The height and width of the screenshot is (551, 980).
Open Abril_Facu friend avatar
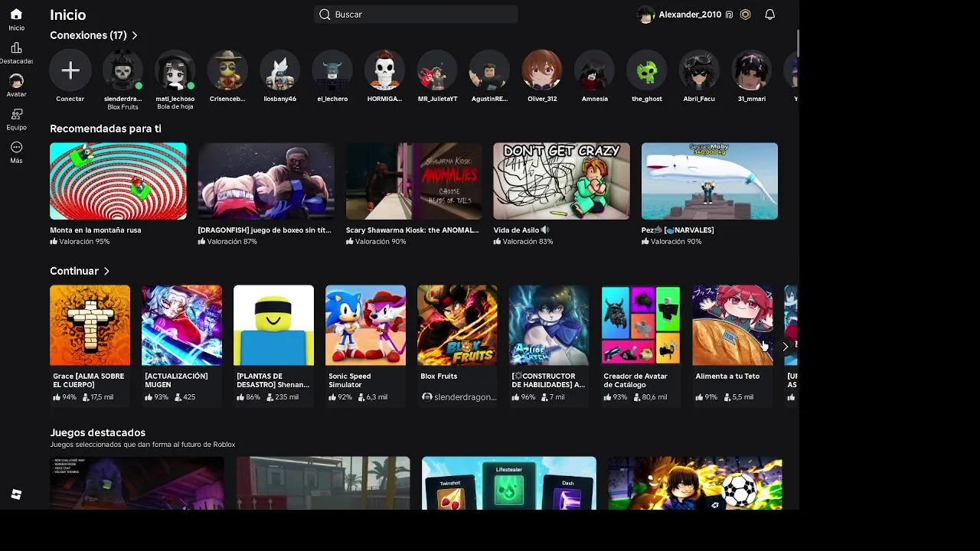(699, 71)
